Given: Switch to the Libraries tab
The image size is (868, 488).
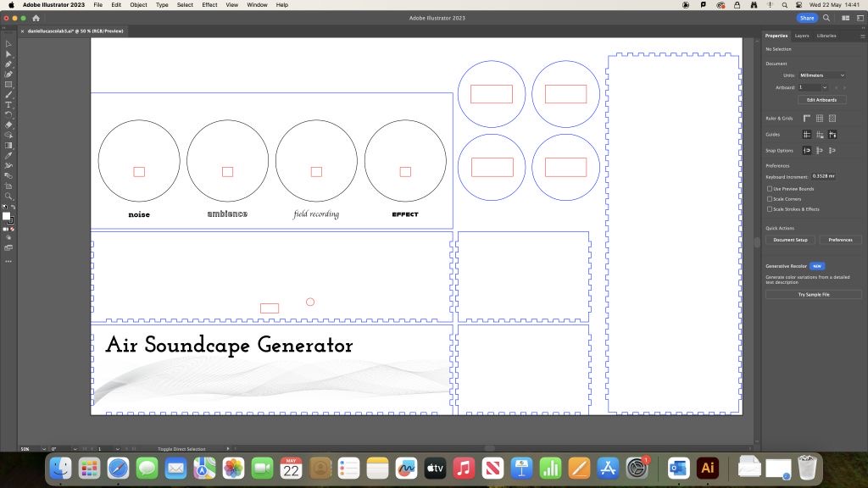Looking at the screenshot, I should (x=826, y=36).
